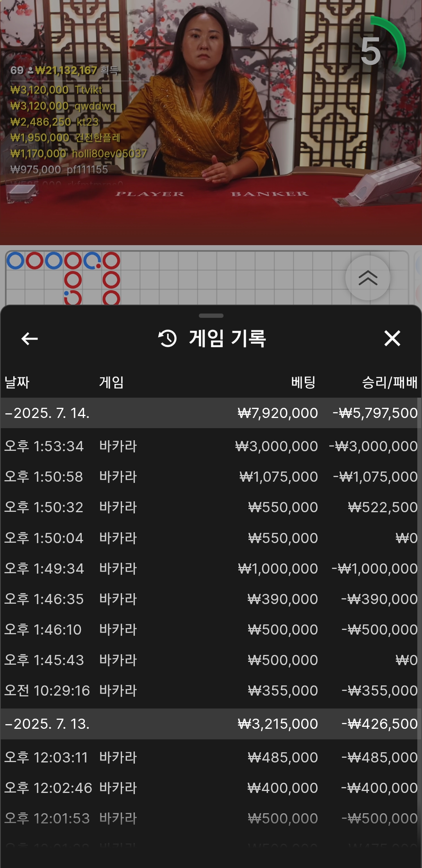The height and width of the screenshot is (868, 422).
Task: Open the 오후 12:01:53 baccarat record
Action: pos(211,818)
